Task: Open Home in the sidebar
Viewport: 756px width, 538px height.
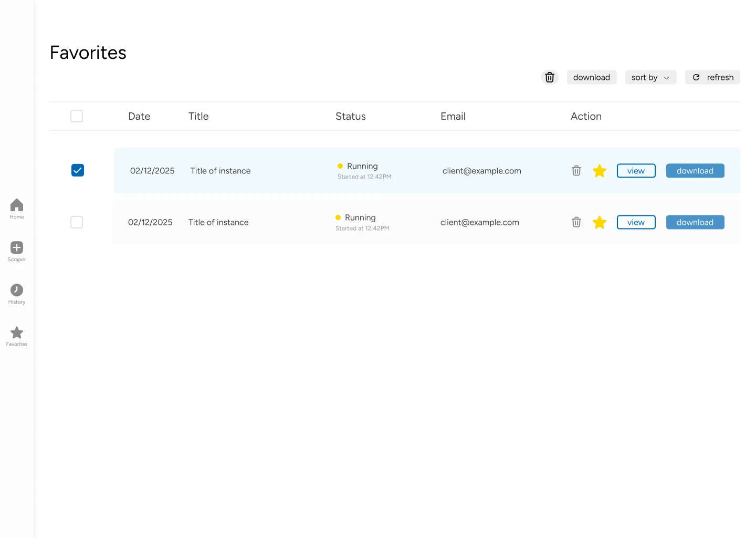Action: (x=17, y=209)
